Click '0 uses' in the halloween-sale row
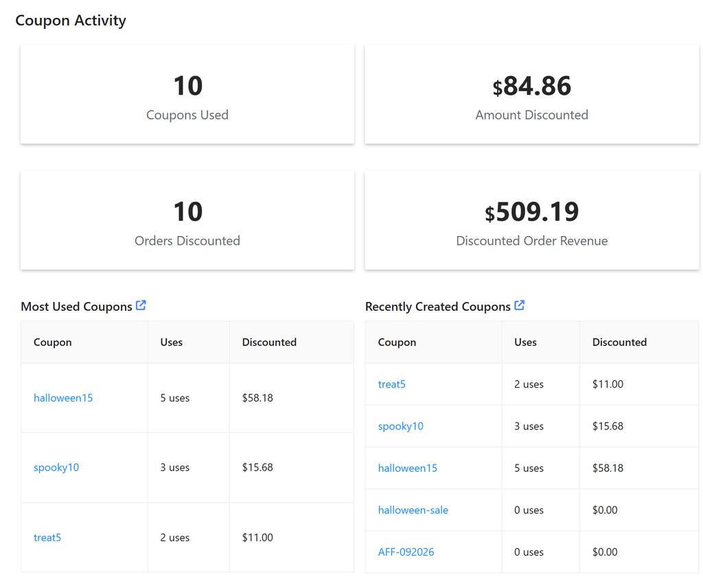 pos(529,510)
